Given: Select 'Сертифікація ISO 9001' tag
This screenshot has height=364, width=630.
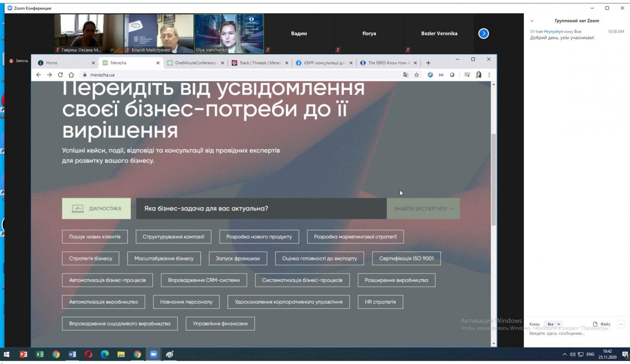Looking at the screenshot, I should pos(406,259).
